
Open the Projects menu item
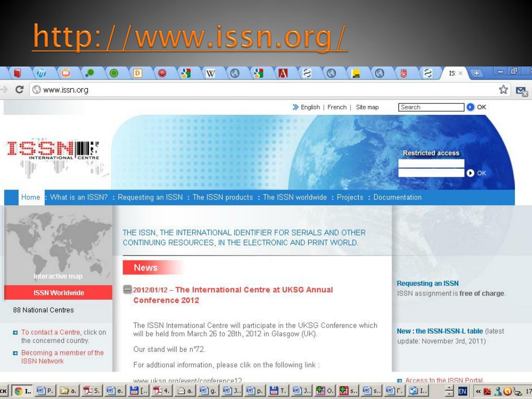pyautogui.click(x=350, y=197)
